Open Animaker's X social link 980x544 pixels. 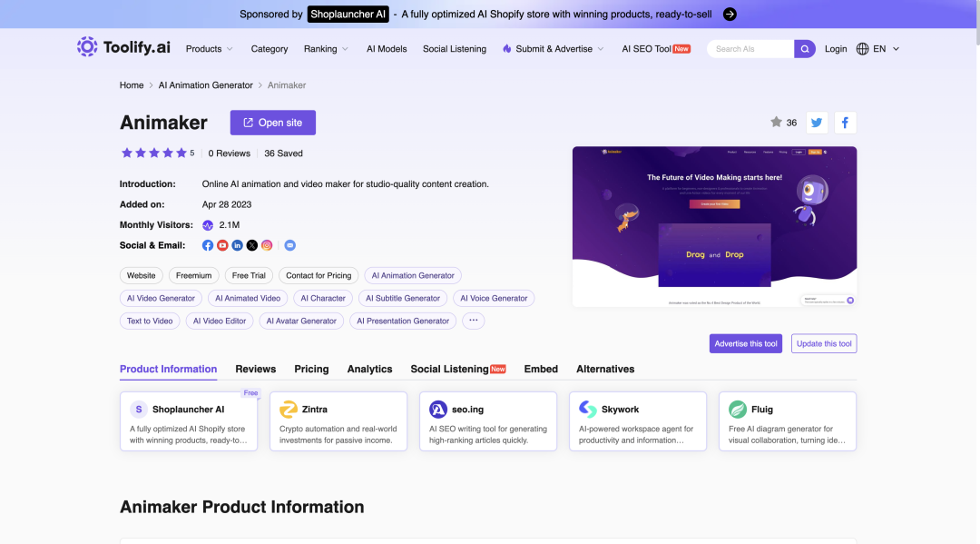tap(252, 245)
